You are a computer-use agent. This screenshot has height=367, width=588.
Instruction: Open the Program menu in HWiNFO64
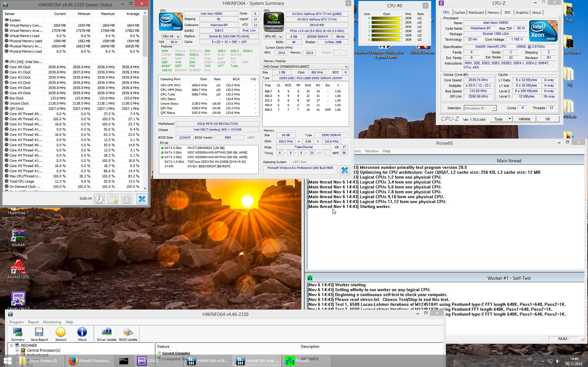point(16,322)
